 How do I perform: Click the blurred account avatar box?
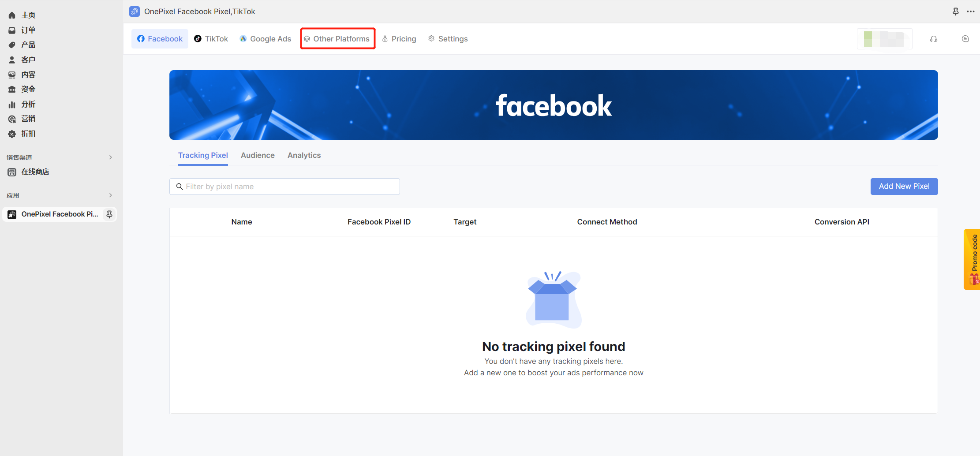click(884, 39)
